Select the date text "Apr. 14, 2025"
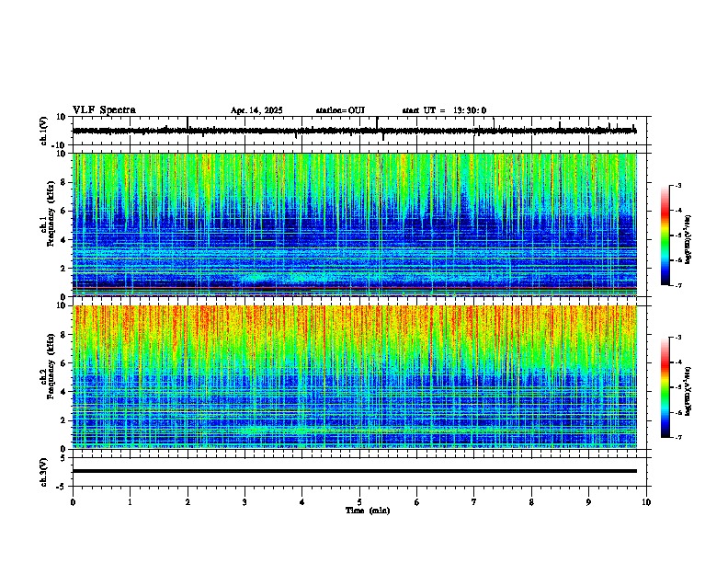Viewport: 728px width, 563px height. click(256, 110)
